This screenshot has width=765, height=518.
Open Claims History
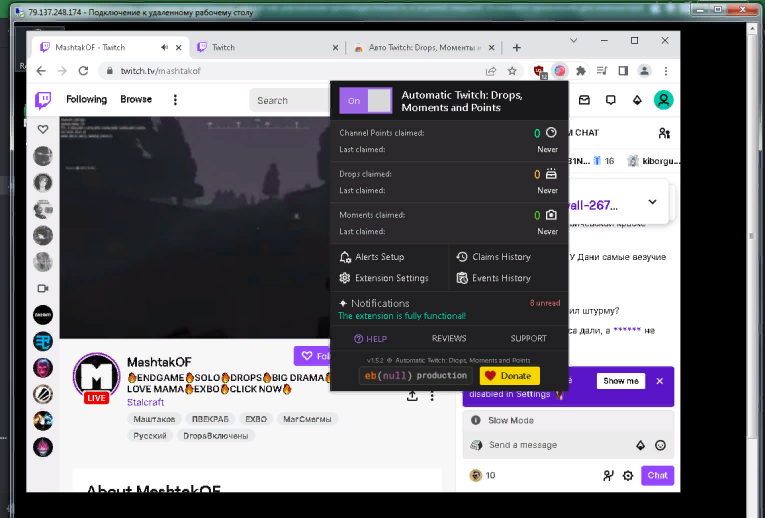(x=493, y=257)
